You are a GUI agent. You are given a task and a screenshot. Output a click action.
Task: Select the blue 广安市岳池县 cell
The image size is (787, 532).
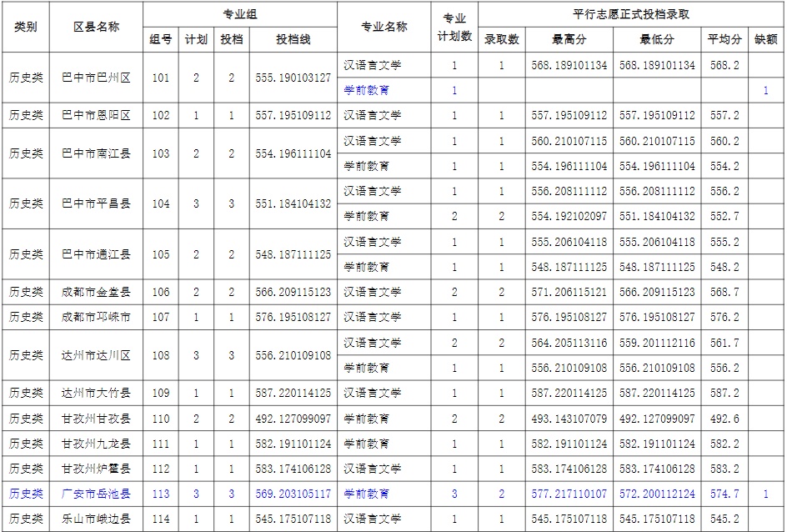(x=97, y=494)
